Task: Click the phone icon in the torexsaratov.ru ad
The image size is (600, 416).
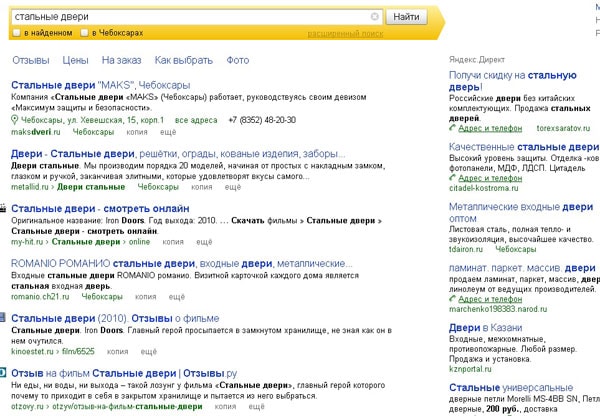Action: (x=453, y=130)
